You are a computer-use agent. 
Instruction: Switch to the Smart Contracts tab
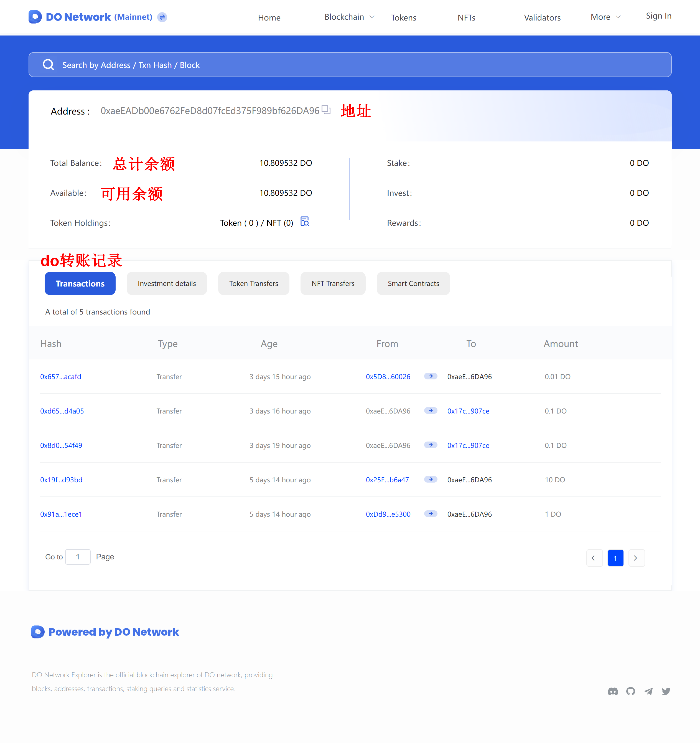pyautogui.click(x=413, y=283)
